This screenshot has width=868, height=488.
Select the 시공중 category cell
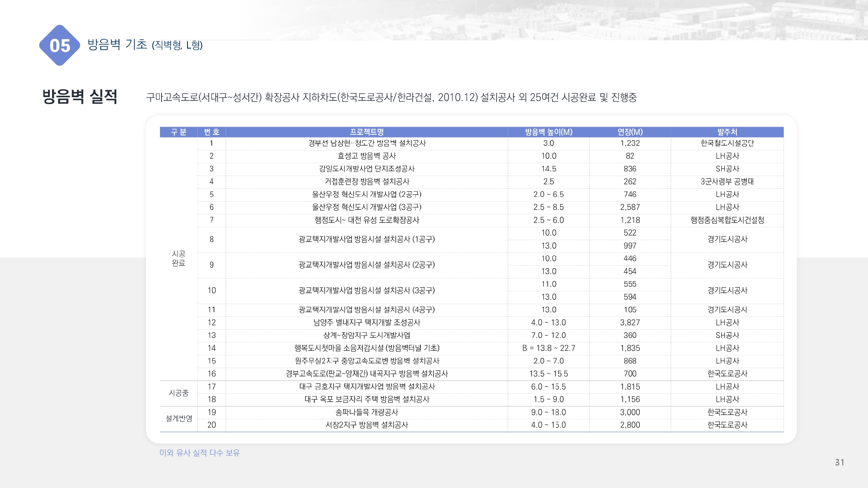pos(178,393)
